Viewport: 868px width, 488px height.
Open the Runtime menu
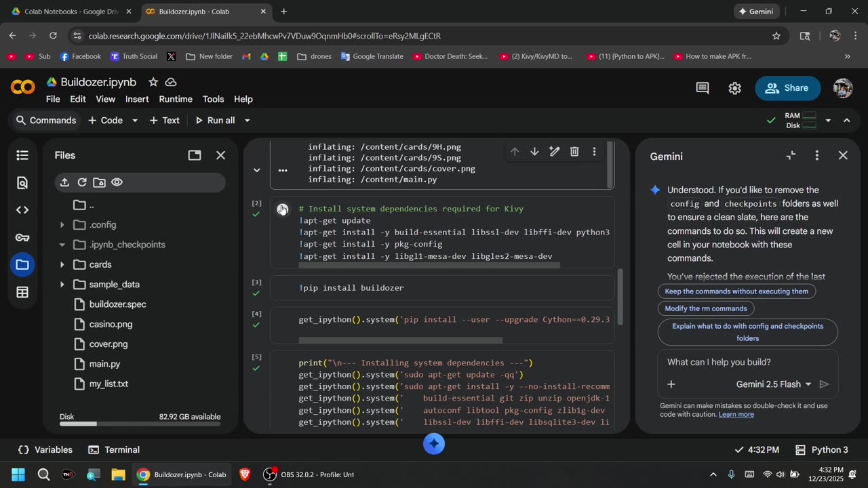pos(175,99)
